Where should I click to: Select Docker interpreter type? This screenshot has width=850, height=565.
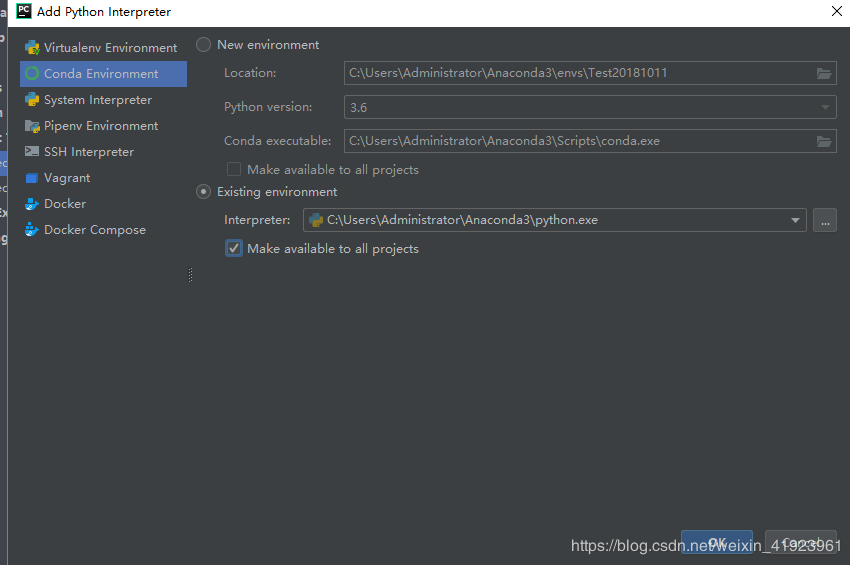click(x=104, y=204)
